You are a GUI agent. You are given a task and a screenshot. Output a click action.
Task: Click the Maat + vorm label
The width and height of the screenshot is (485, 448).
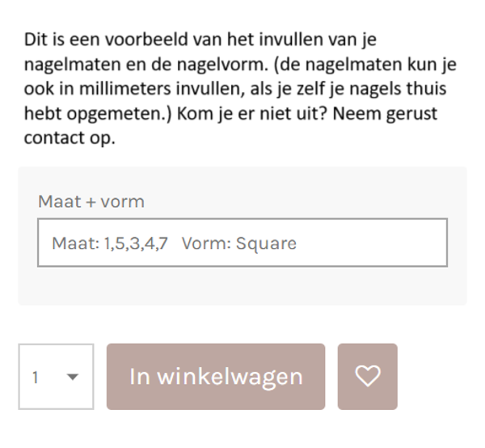(91, 202)
